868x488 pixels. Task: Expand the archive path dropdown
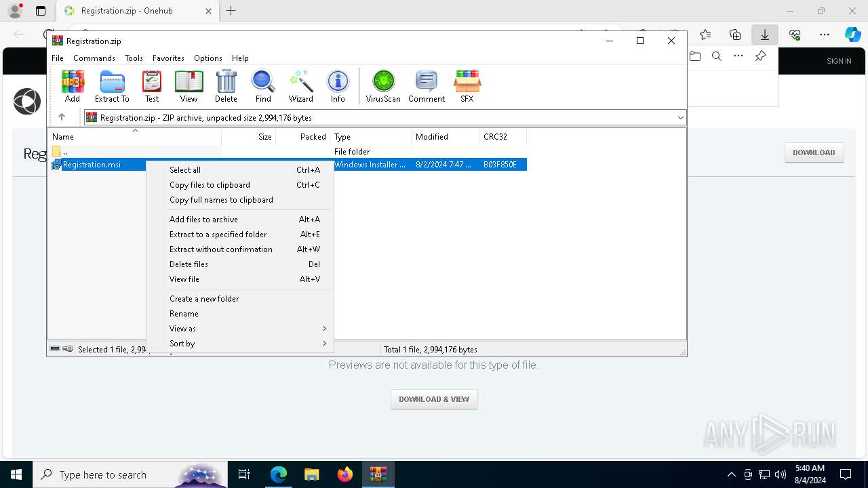(680, 117)
